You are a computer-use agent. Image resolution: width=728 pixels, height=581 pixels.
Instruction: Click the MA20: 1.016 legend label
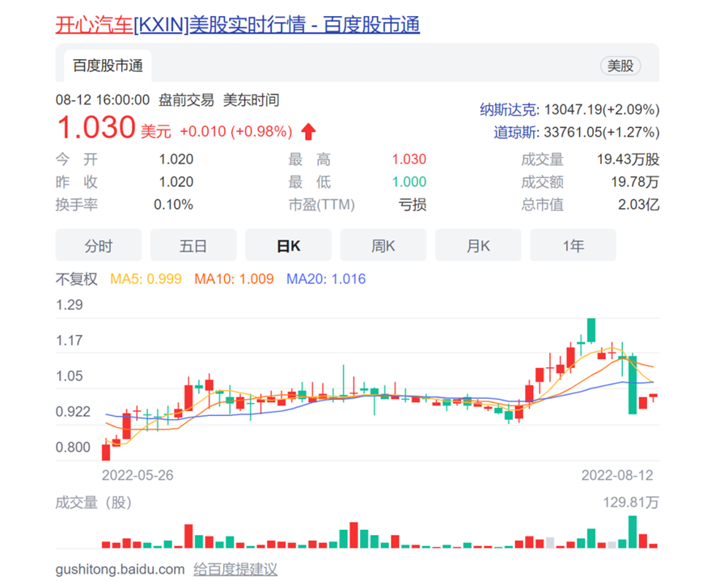click(x=326, y=278)
